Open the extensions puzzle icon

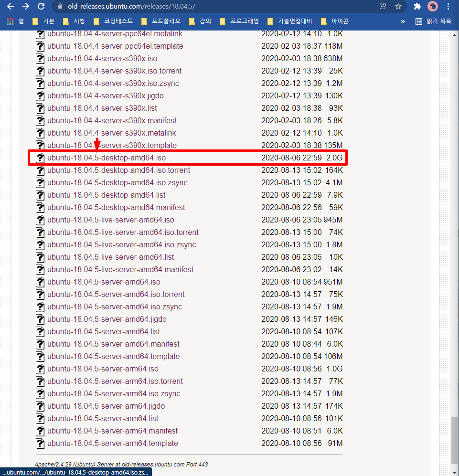(x=417, y=6)
